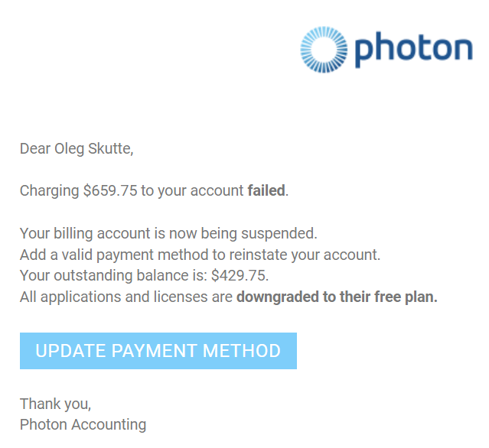Click the bold downgraded to their free plan text

point(337,297)
